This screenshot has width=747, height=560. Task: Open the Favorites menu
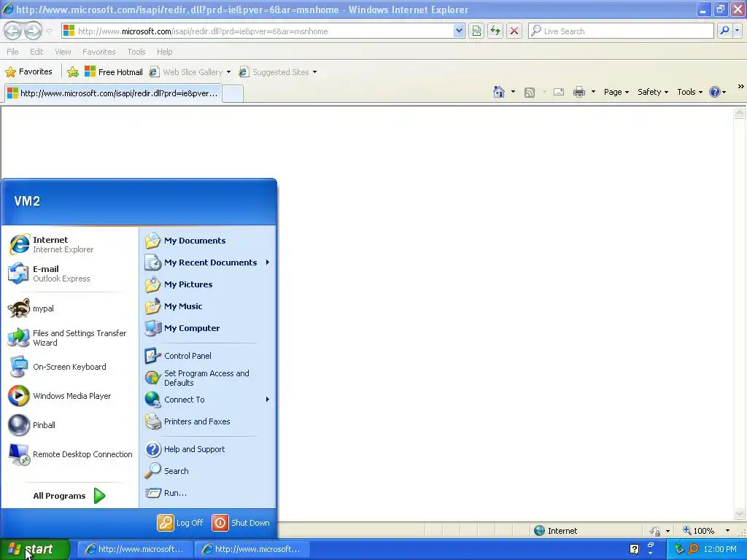[99, 52]
